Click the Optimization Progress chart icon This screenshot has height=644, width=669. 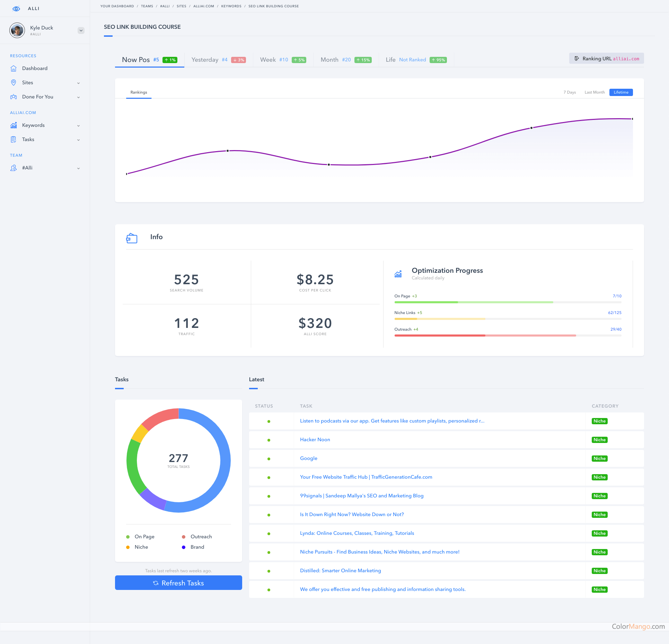(399, 274)
